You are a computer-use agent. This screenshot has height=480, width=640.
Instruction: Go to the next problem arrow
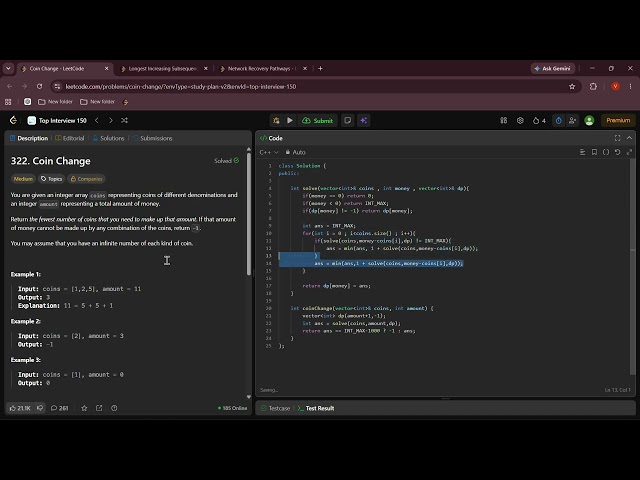(111, 120)
